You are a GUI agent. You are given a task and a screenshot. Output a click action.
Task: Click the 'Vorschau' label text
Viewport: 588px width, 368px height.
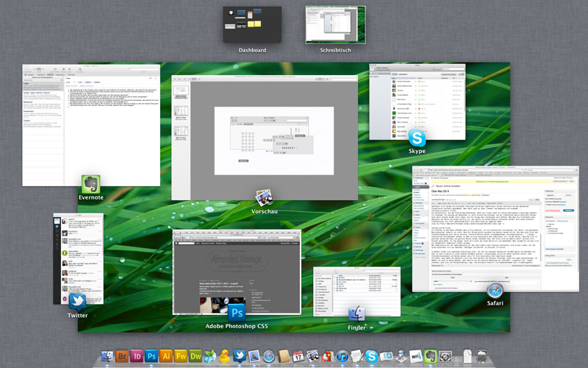(265, 212)
